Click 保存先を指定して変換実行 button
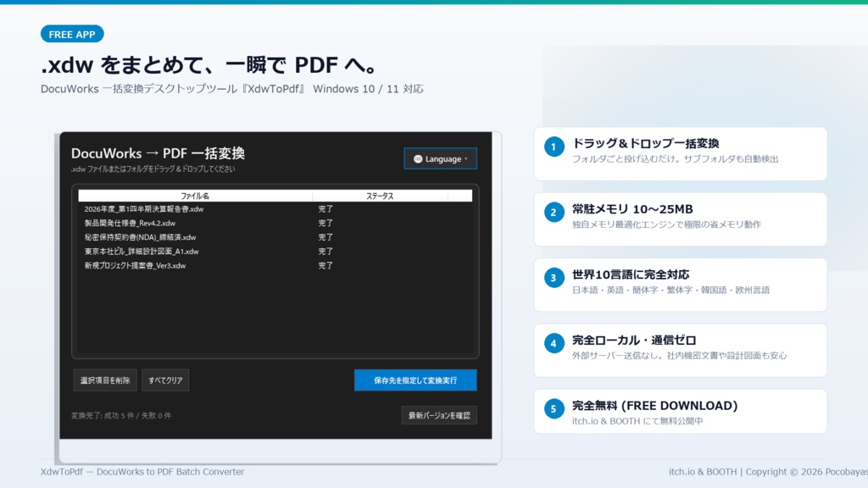Viewport: 868px width, 488px height. click(x=415, y=380)
